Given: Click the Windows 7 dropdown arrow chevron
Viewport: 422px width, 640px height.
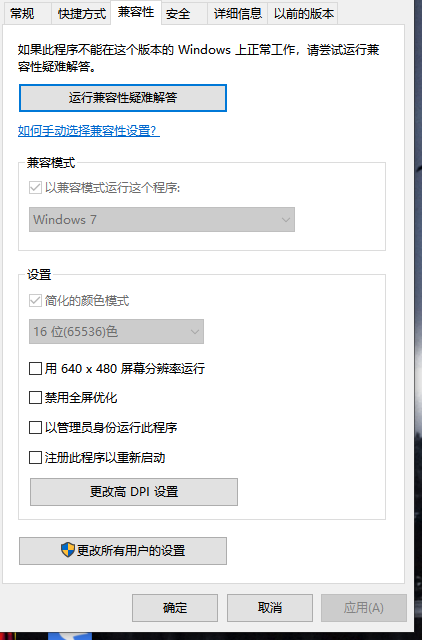Looking at the screenshot, I should (286, 220).
